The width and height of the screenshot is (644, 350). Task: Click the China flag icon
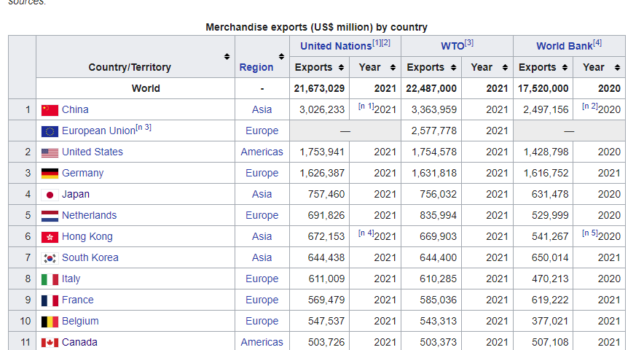(x=50, y=110)
